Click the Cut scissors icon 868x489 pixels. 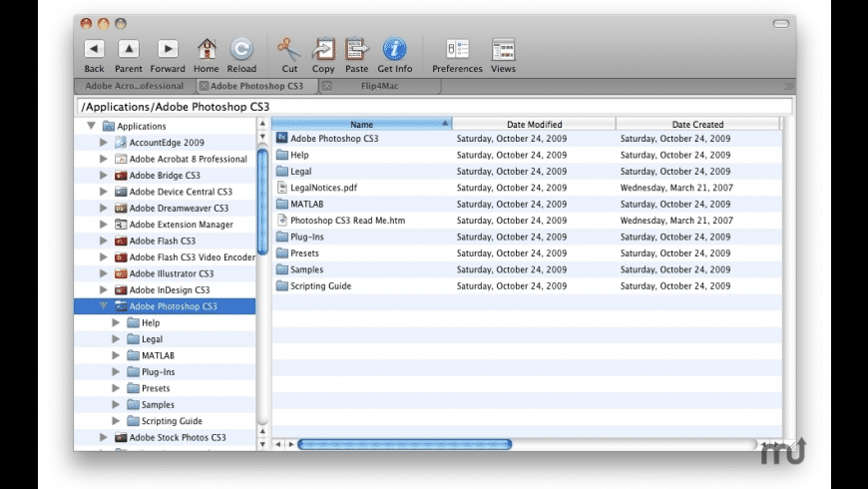pyautogui.click(x=289, y=49)
